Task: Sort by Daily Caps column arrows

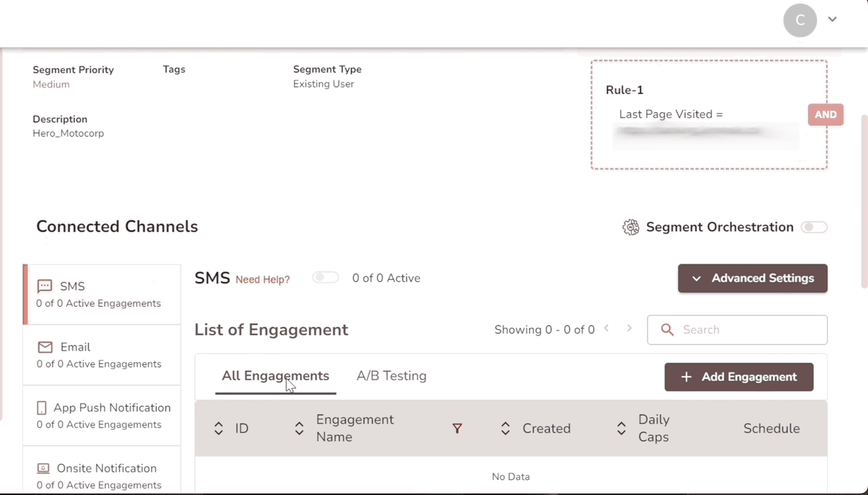Action: (x=621, y=428)
